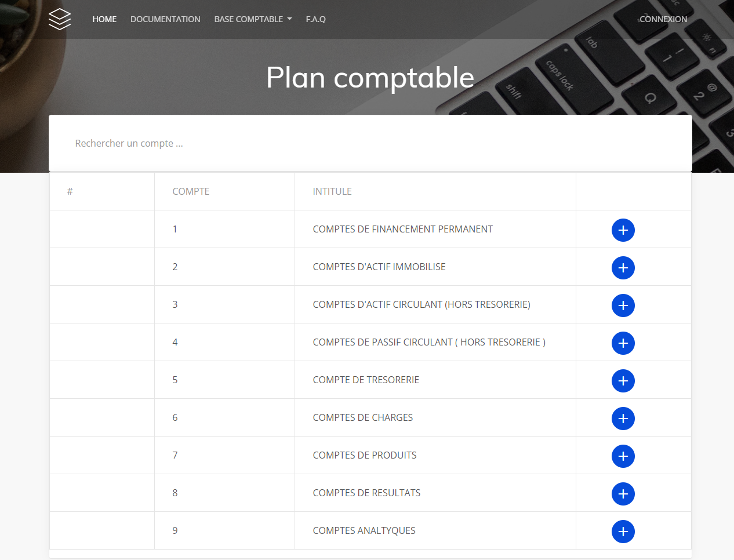
Task: Open the Base Comptable dropdown menu
Action: 253,19
